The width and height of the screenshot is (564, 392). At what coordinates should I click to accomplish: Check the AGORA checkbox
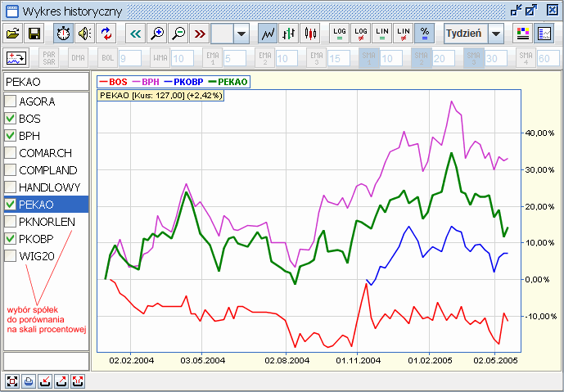pyautogui.click(x=10, y=101)
